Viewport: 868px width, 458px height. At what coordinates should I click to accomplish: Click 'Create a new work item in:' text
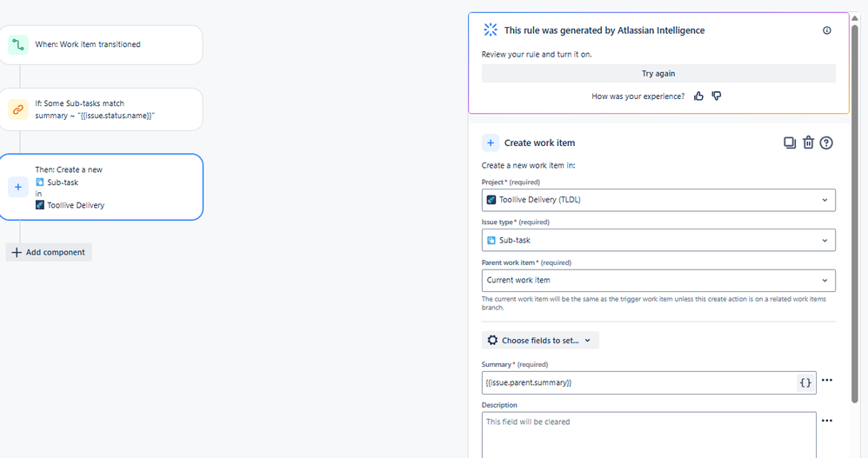[x=528, y=165]
